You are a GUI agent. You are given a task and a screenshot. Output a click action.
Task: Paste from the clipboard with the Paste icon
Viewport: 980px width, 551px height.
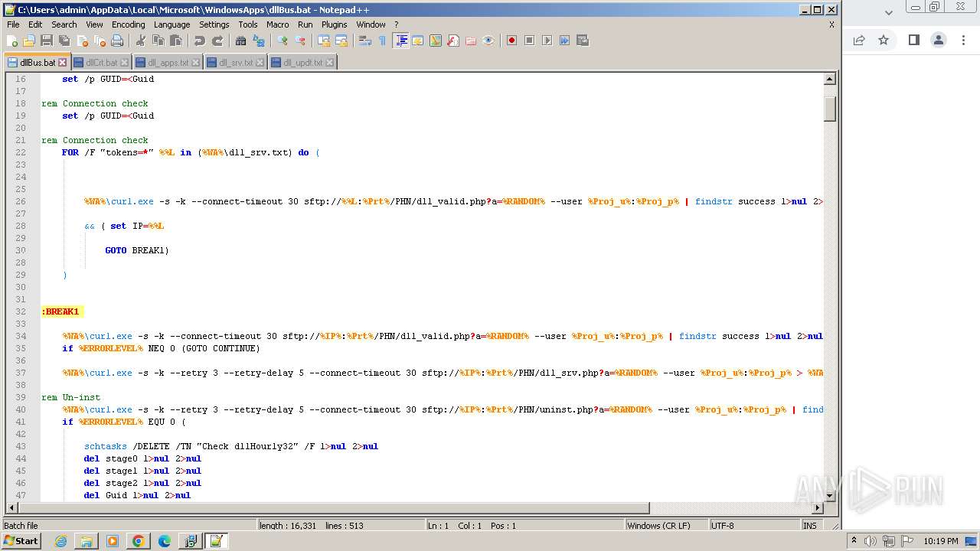176,41
